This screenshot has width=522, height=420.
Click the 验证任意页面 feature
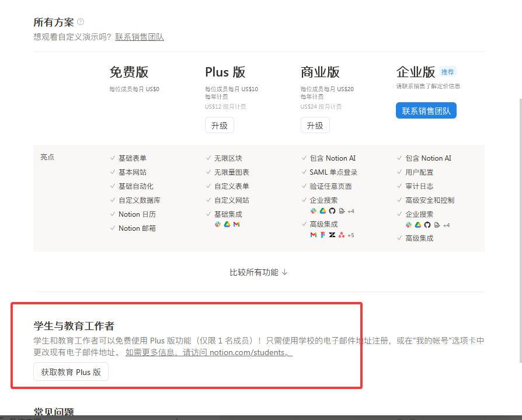pos(330,186)
